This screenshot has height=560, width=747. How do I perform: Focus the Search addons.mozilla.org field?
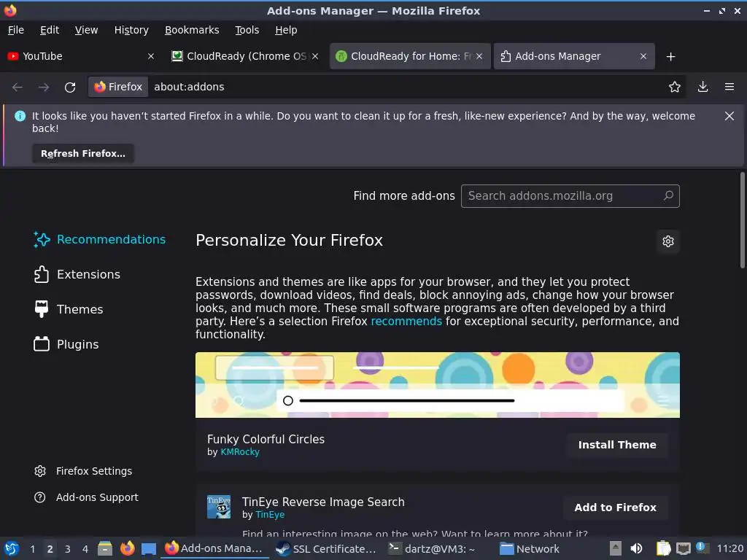coord(570,195)
